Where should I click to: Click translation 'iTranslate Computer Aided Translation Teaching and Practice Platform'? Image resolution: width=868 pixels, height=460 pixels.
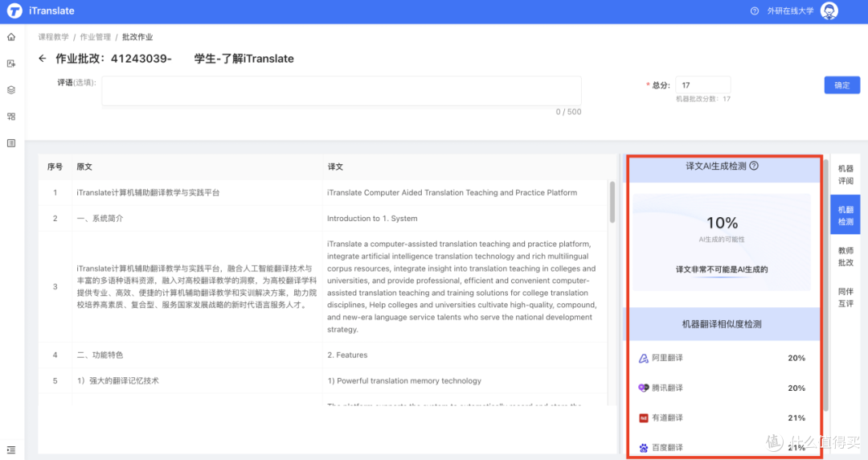452,192
